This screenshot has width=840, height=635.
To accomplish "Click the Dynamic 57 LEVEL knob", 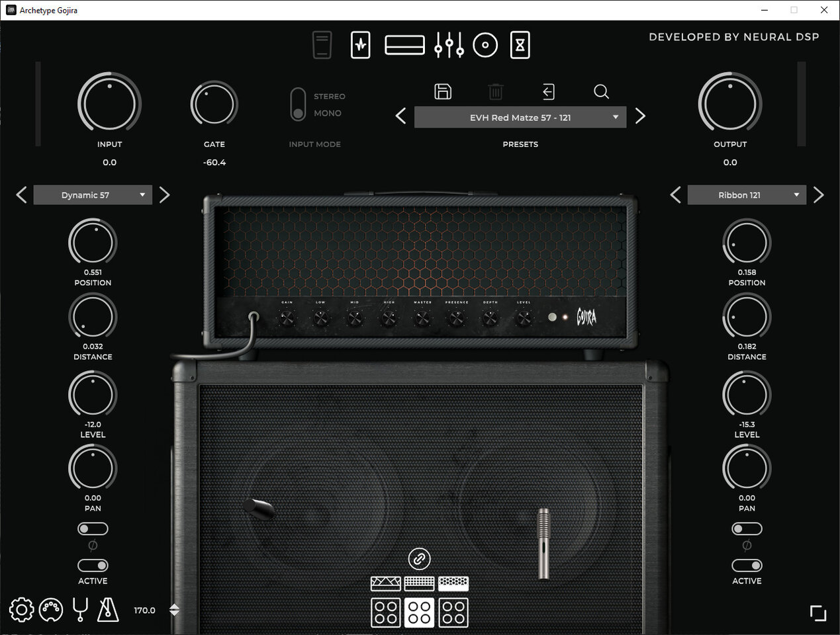I will (93, 395).
